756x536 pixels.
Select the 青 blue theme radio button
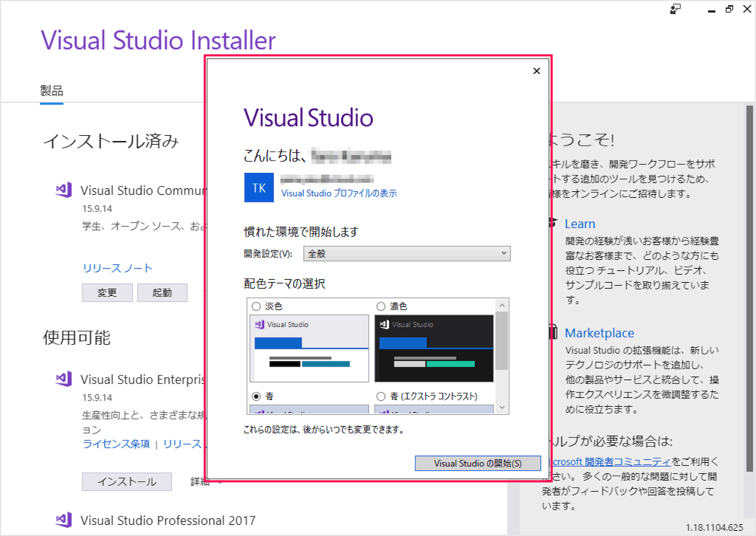click(256, 396)
